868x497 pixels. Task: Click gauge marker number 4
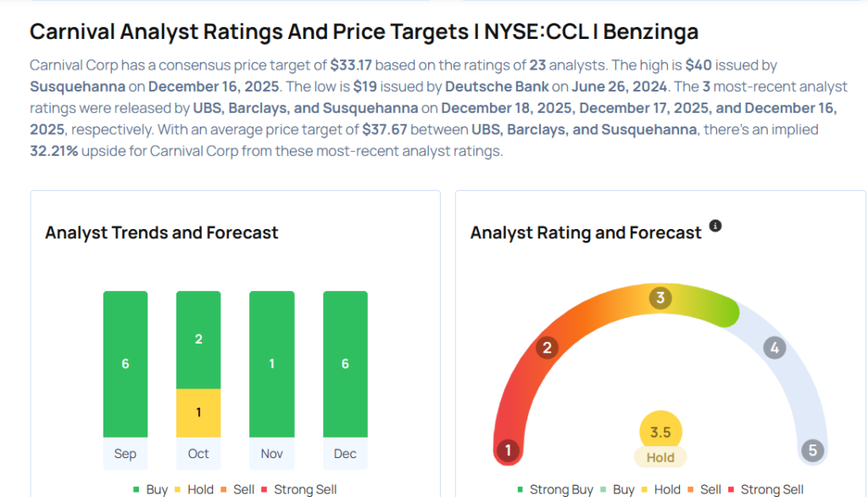773,347
